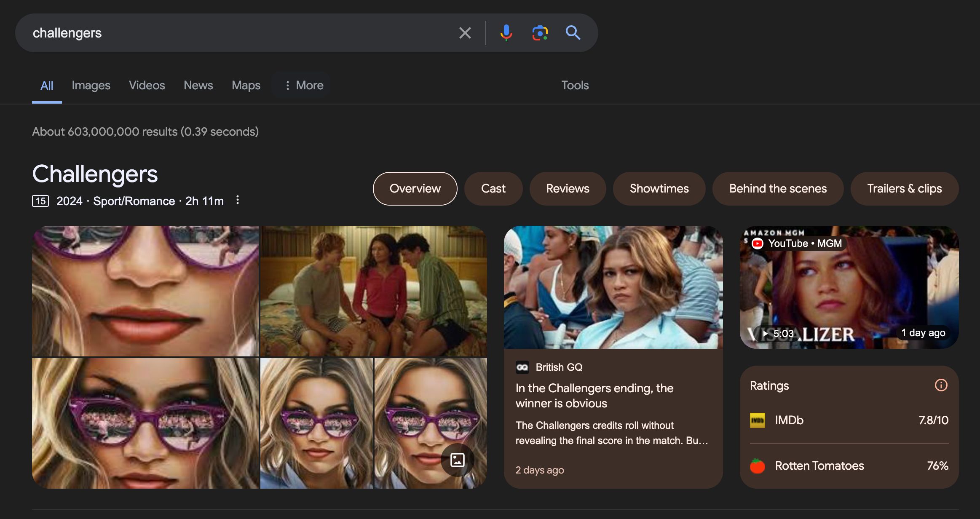The image size is (980, 519).
Task: Click the Ratings heading
Action: 769,386
